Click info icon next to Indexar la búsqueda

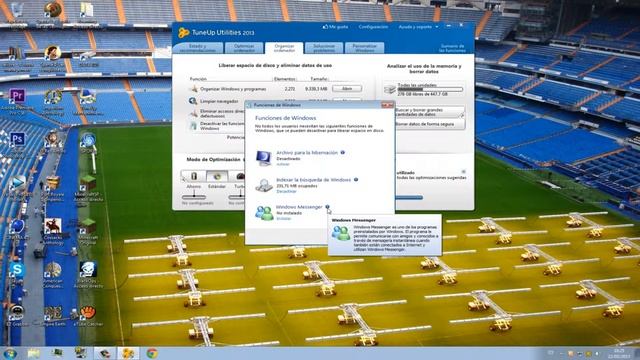(356, 180)
